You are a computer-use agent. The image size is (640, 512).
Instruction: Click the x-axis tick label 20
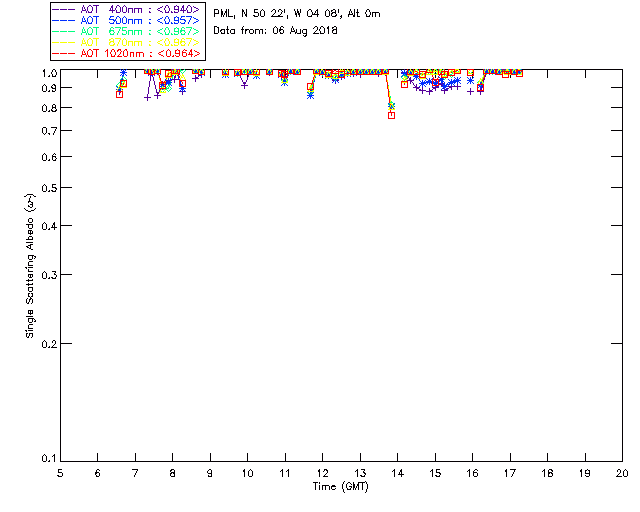coord(622,473)
